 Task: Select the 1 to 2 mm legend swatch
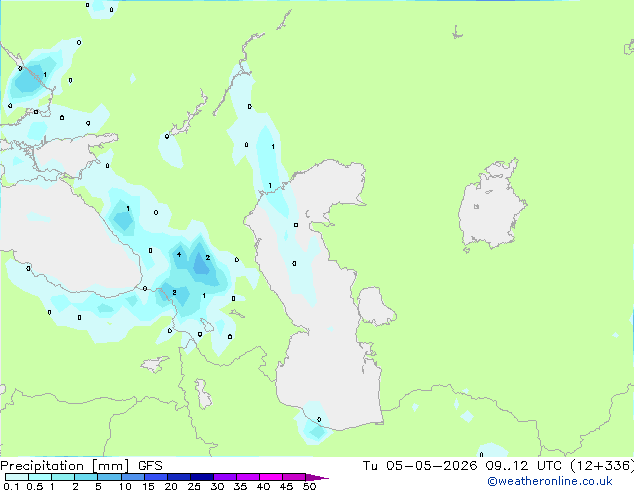63,477
